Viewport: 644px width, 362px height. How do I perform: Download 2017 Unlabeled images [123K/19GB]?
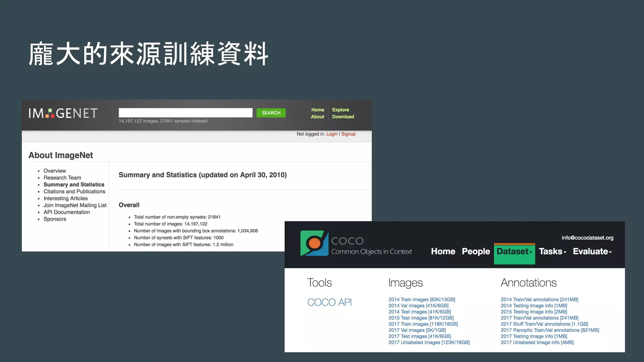click(x=429, y=342)
